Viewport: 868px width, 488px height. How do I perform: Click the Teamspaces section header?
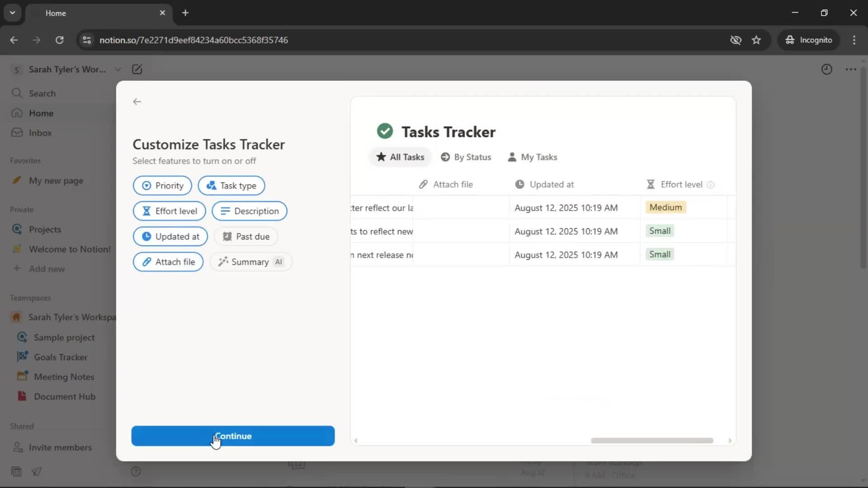(x=30, y=298)
